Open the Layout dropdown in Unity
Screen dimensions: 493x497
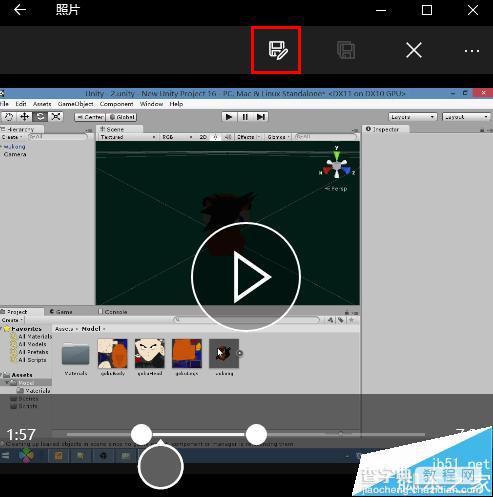point(466,117)
